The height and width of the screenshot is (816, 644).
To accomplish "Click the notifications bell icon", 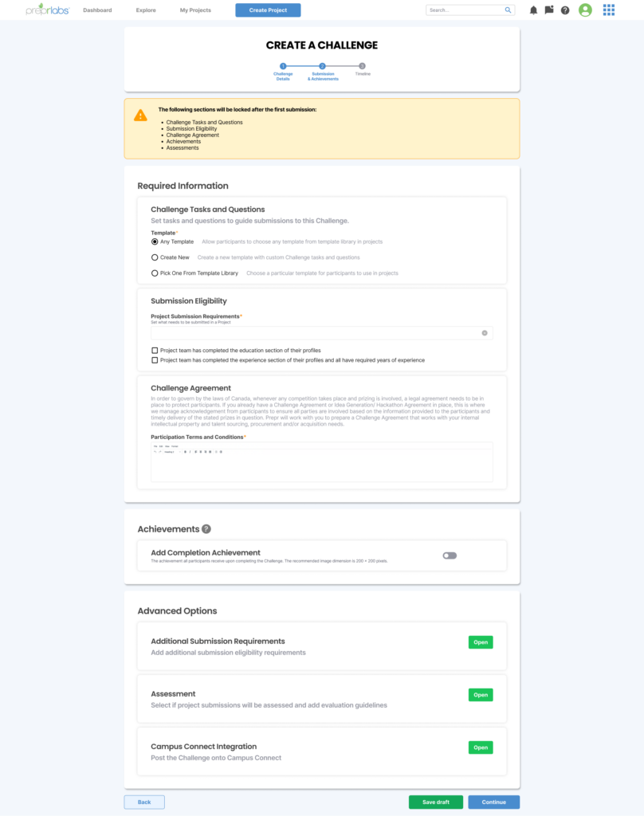I will [533, 10].
